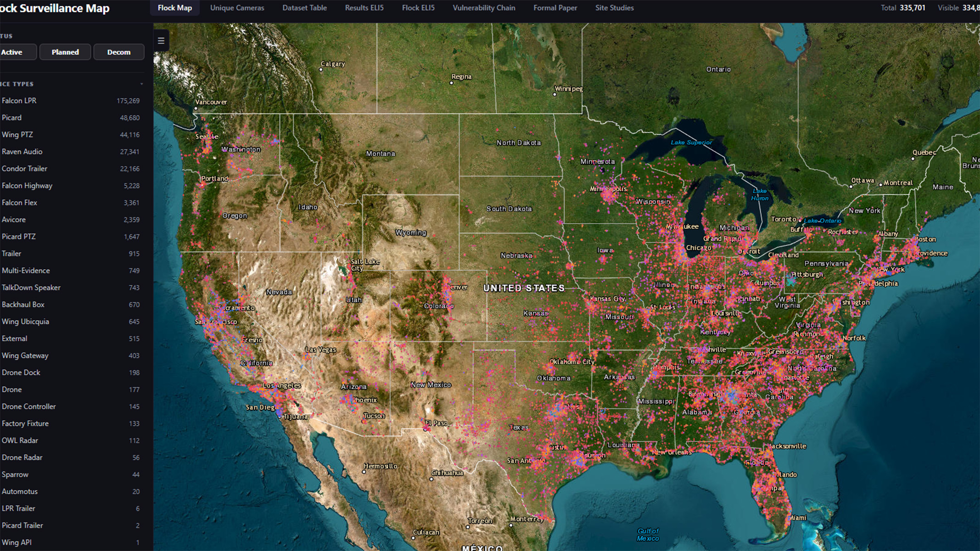The width and height of the screenshot is (980, 551).
Task: Select the Wing PTZ device type
Action: click(x=71, y=134)
